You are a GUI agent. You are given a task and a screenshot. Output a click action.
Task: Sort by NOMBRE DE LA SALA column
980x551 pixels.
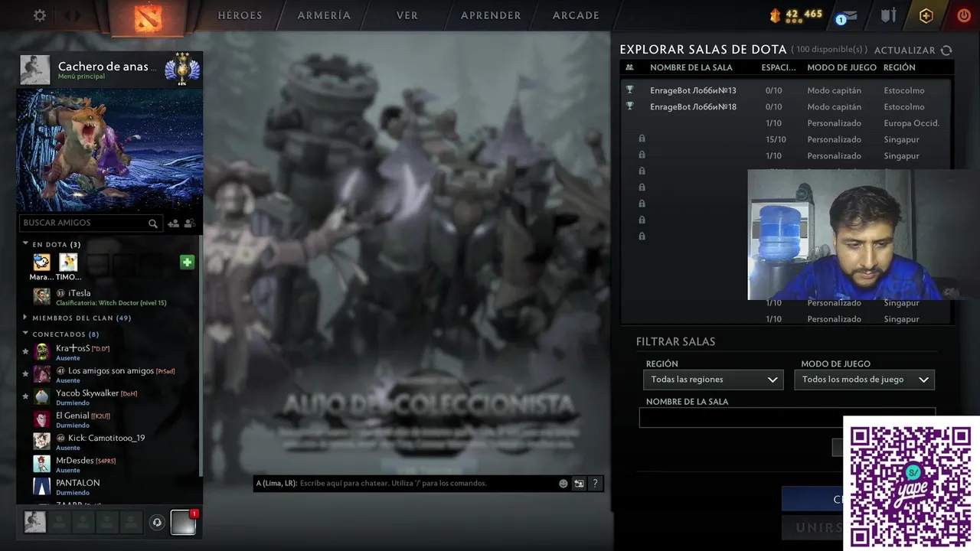coord(691,67)
